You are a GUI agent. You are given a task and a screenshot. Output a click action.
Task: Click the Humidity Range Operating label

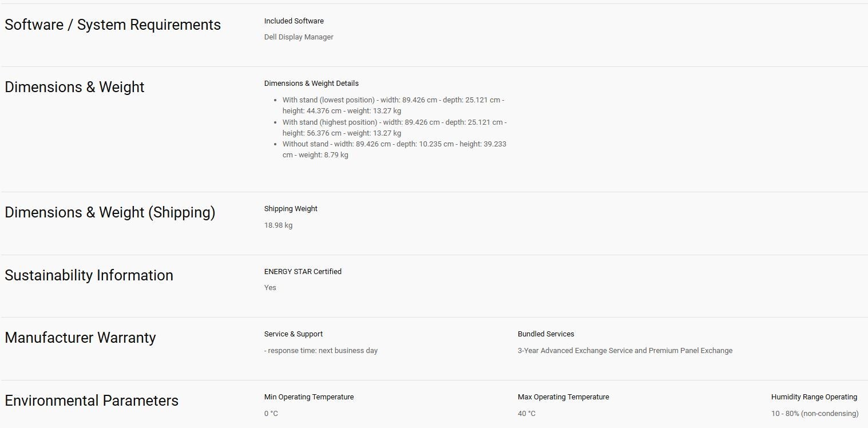(x=814, y=397)
